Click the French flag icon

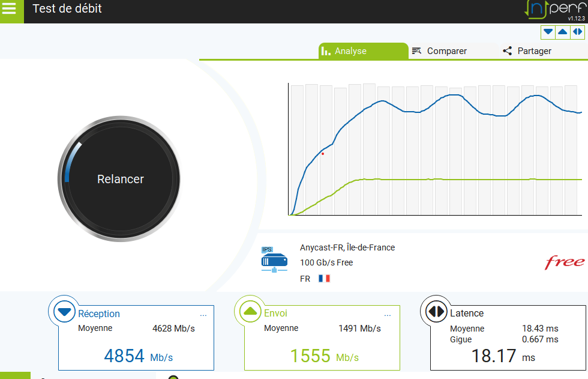[324, 279]
